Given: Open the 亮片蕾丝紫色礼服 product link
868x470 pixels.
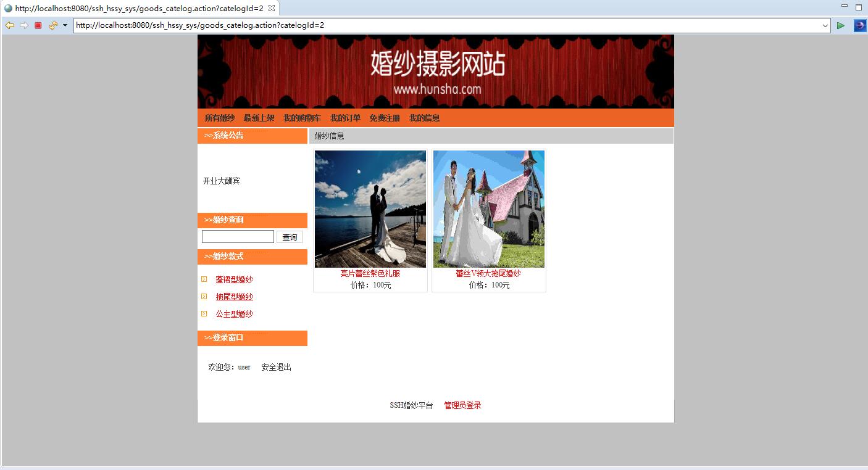Looking at the screenshot, I should [x=369, y=274].
